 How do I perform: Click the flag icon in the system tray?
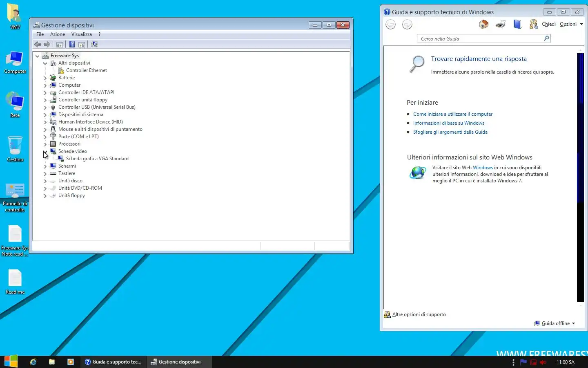(x=523, y=362)
